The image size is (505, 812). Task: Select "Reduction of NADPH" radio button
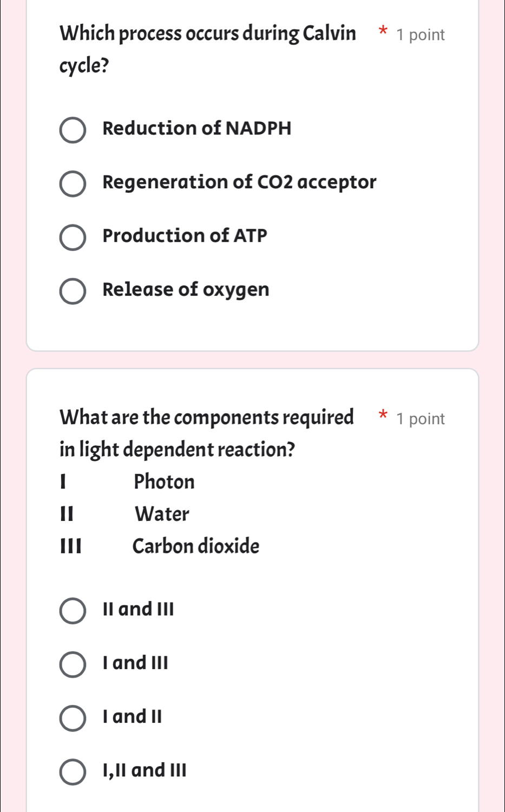(x=72, y=129)
